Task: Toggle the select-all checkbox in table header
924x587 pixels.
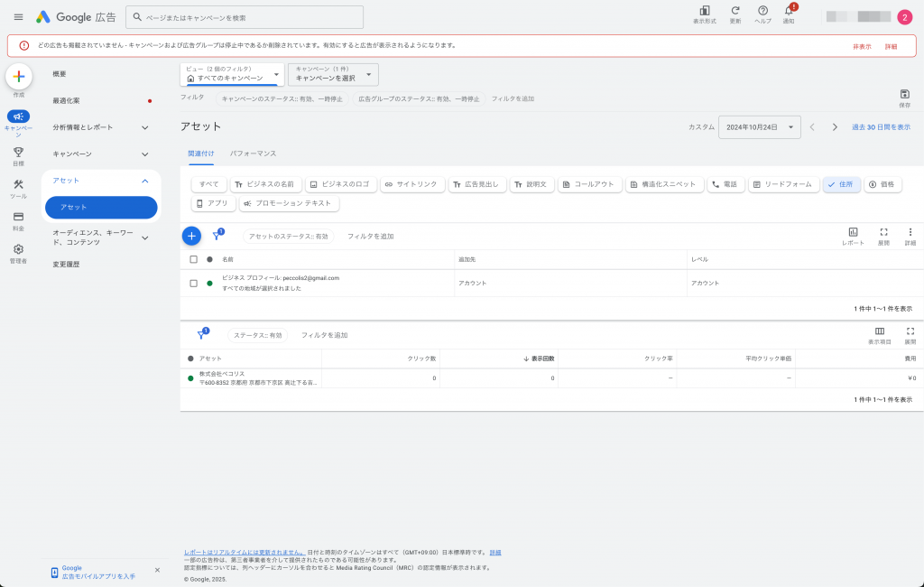Action: pos(193,259)
